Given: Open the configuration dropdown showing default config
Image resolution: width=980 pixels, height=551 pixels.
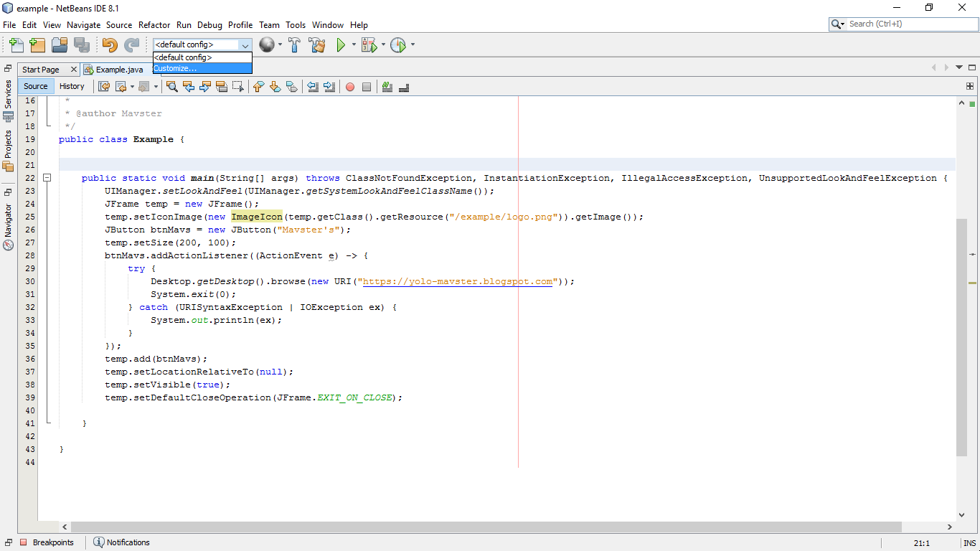Looking at the screenshot, I should point(245,44).
